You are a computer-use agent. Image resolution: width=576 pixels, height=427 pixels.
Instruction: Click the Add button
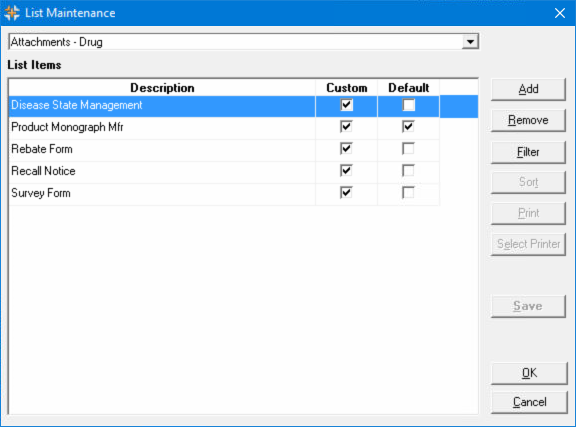click(x=528, y=89)
